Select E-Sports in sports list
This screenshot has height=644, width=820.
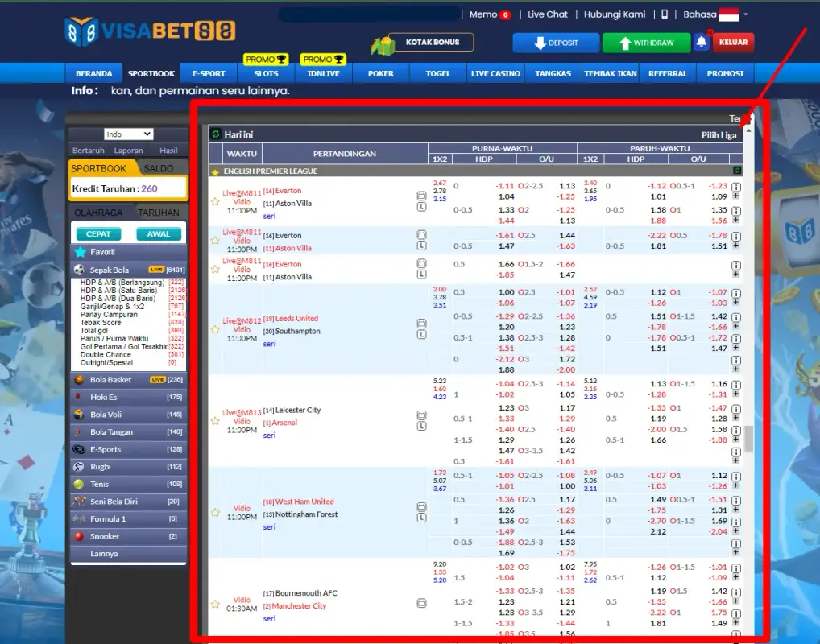128,449
